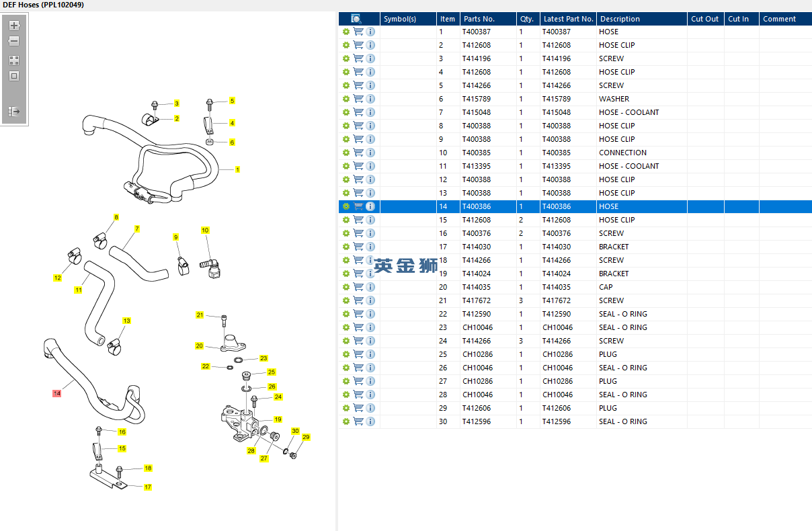Zoom out the diagram with minus icon
Image resolution: width=812 pixels, height=531 pixels.
click(14, 41)
